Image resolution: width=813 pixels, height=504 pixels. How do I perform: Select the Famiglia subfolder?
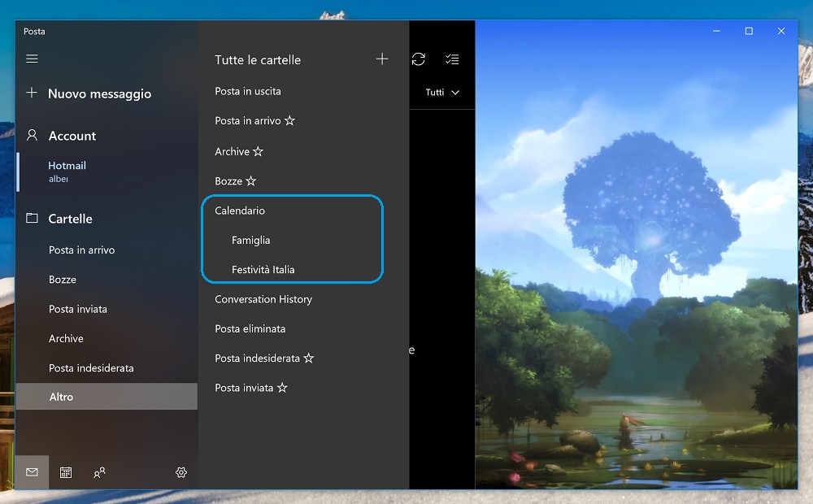coord(251,240)
